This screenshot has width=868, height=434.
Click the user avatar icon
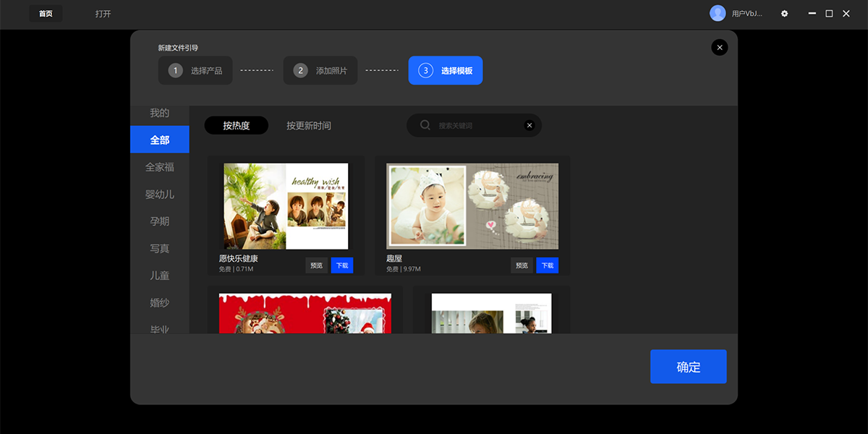pos(718,13)
